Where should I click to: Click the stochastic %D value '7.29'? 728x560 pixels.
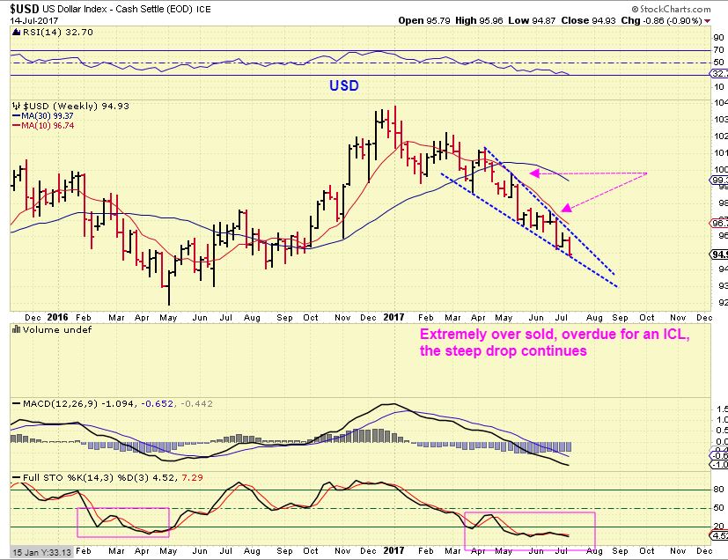(192, 477)
